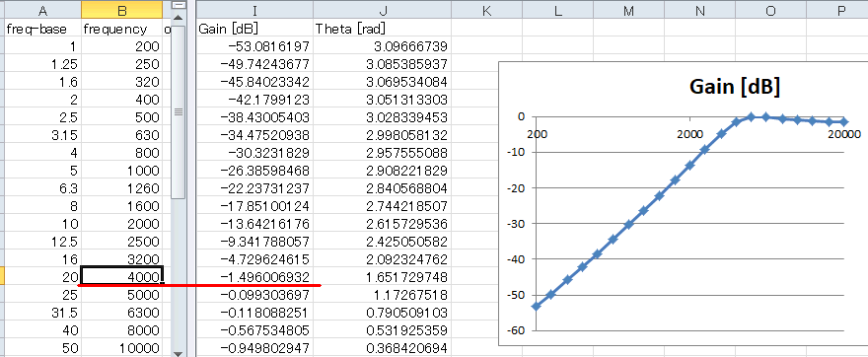This screenshot has width=868, height=357.
Task: Click frequency cell with value 1000
Action: click(121, 171)
